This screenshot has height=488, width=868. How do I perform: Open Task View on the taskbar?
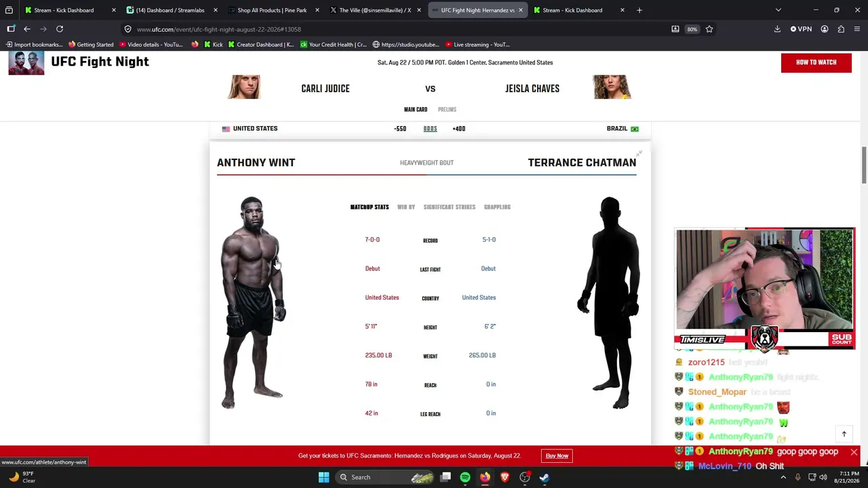(446, 477)
